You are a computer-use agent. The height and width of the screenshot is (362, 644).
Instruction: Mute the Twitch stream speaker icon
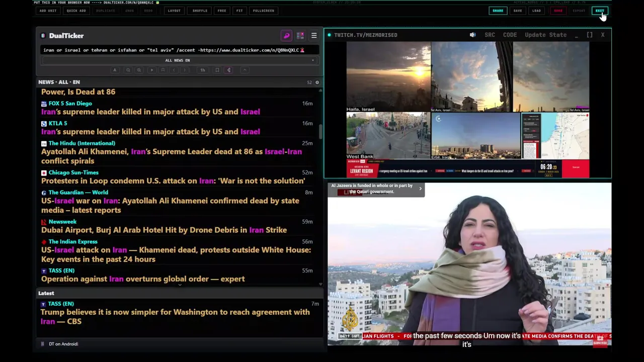tap(472, 35)
